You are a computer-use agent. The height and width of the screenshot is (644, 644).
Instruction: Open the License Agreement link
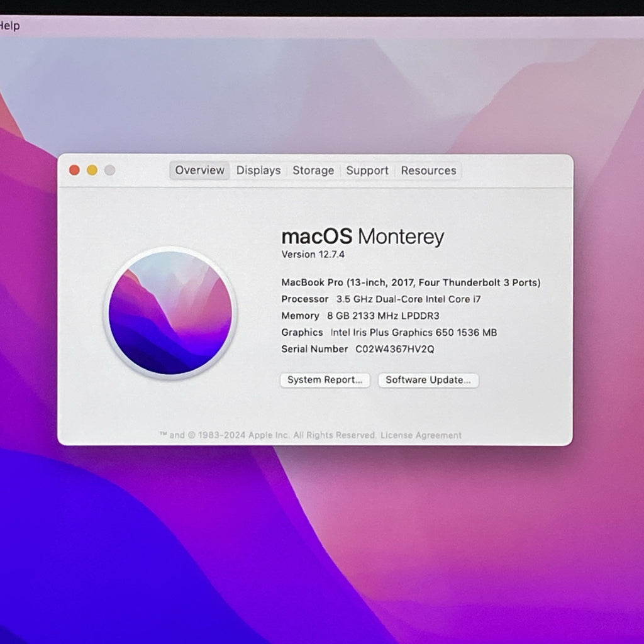pos(421,435)
